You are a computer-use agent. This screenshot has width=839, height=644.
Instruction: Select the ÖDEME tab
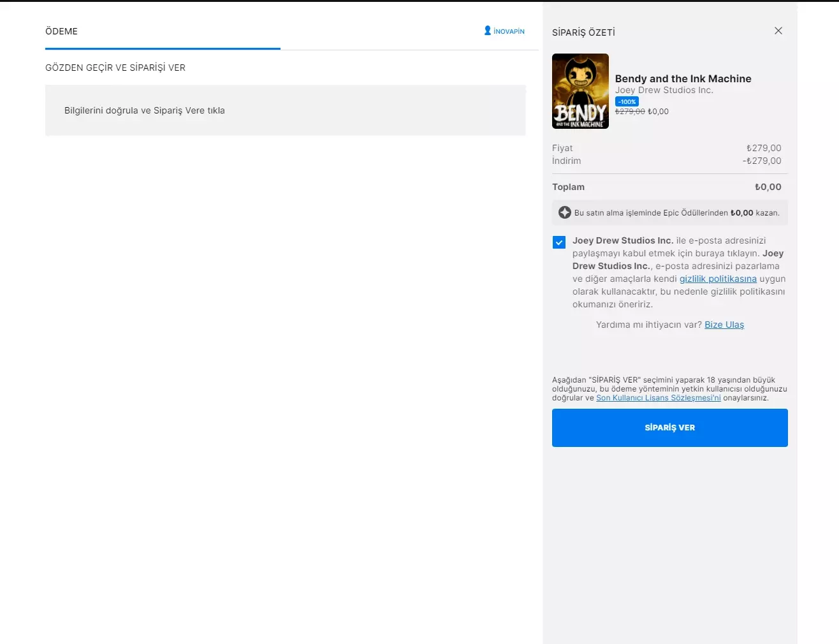pyautogui.click(x=61, y=31)
